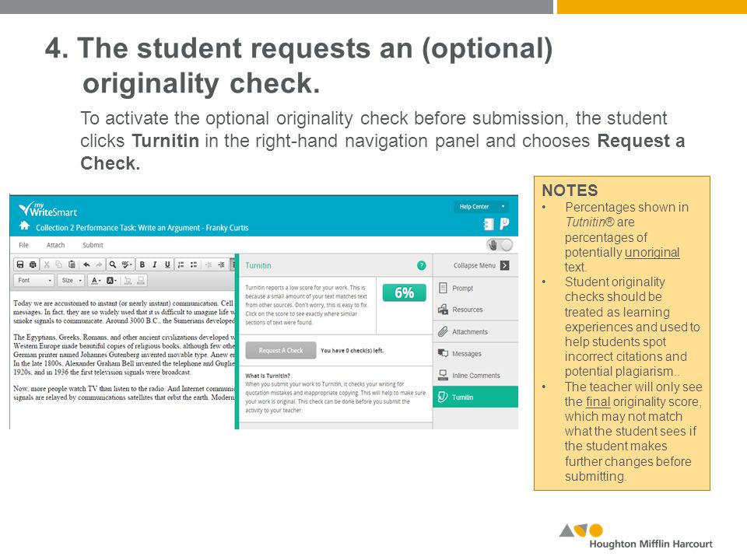The image size is (747, 560).
Task: Open the spell check ABC dropdown
Action: [x=126, y=264]
